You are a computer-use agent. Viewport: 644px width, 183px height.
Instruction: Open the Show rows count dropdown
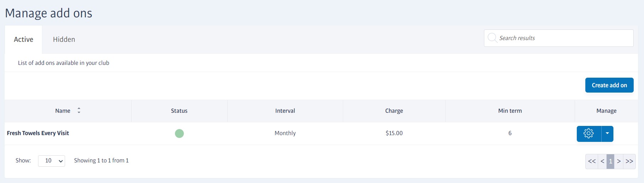pos(52,161)
